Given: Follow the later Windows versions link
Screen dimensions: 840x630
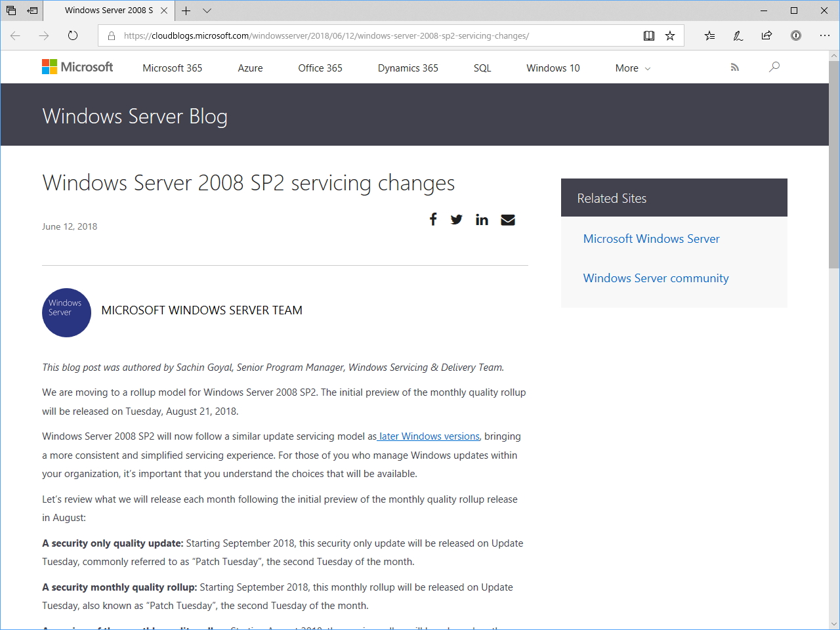Looking at the screenshot, I should click(x=428, y=436).
